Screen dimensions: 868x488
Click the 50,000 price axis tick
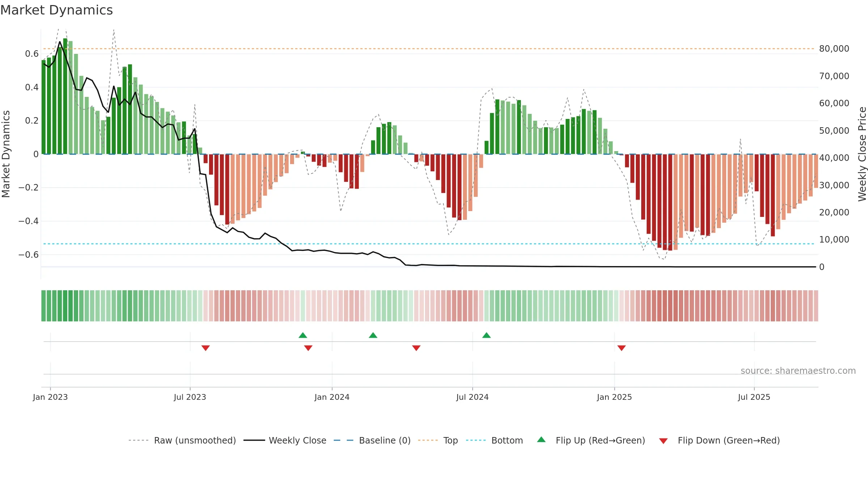[x=834, y=130]
